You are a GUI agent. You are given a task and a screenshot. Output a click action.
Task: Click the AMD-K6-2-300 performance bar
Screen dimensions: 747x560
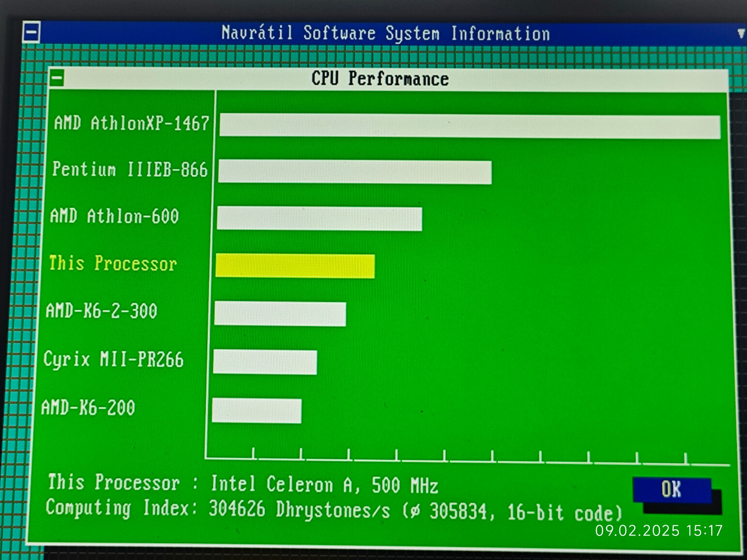pos(280,314)
